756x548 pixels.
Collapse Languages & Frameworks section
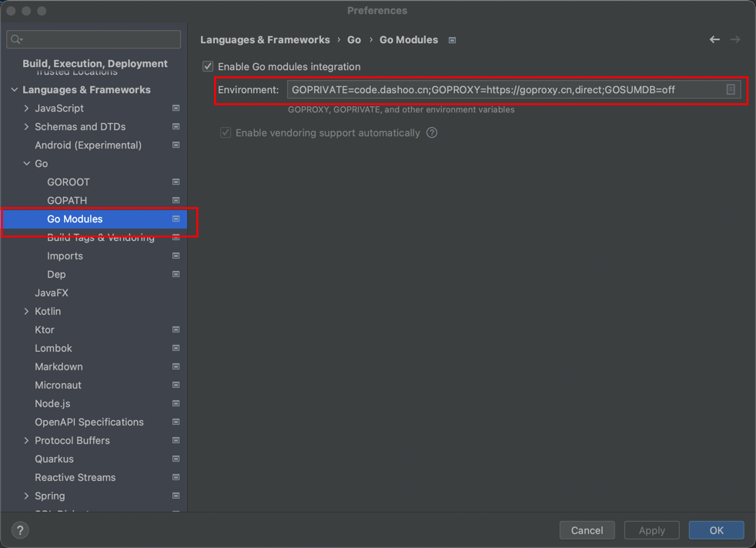[x=15, y=90]
